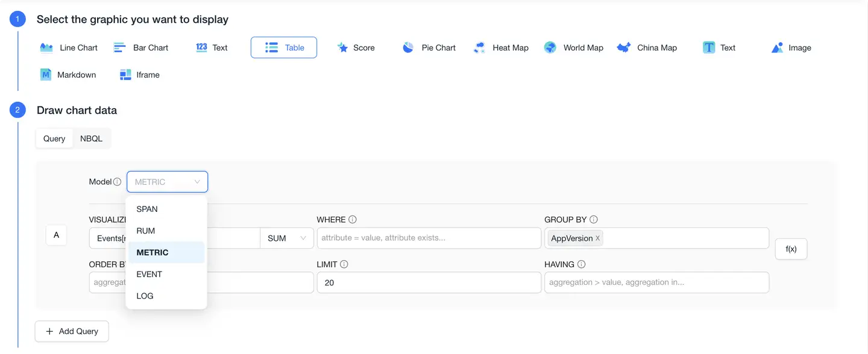Choose the Markdown graphic type
This screenshot has width=868, height=354.
[68, 75]
